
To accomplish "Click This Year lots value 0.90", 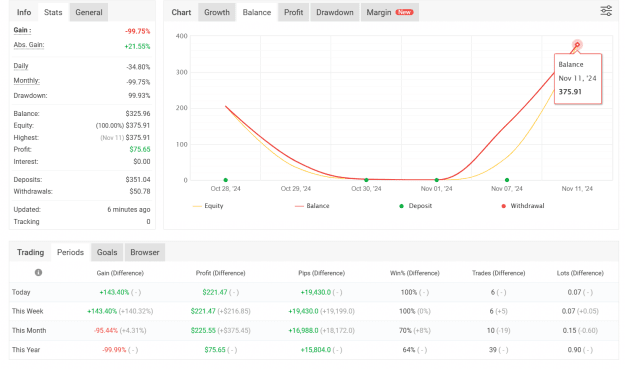I will pos(574,350).
